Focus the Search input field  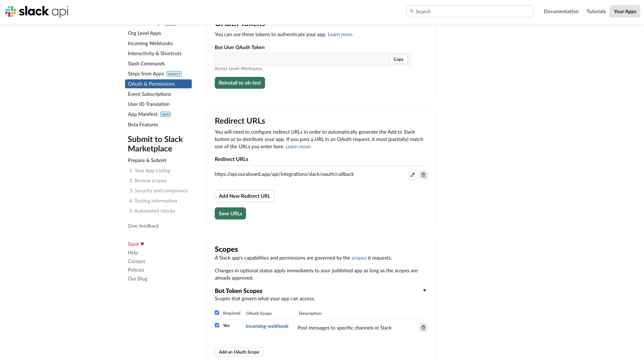(x=470, y=11)
